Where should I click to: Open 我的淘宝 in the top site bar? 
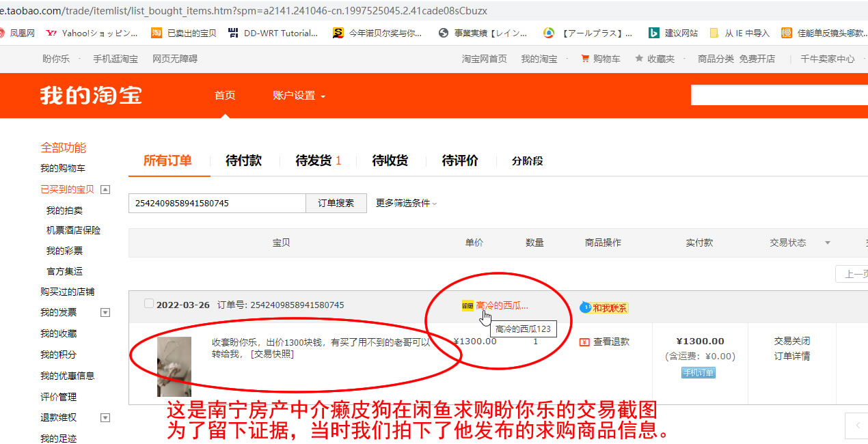pyautogui.click(x=539, y=59)
